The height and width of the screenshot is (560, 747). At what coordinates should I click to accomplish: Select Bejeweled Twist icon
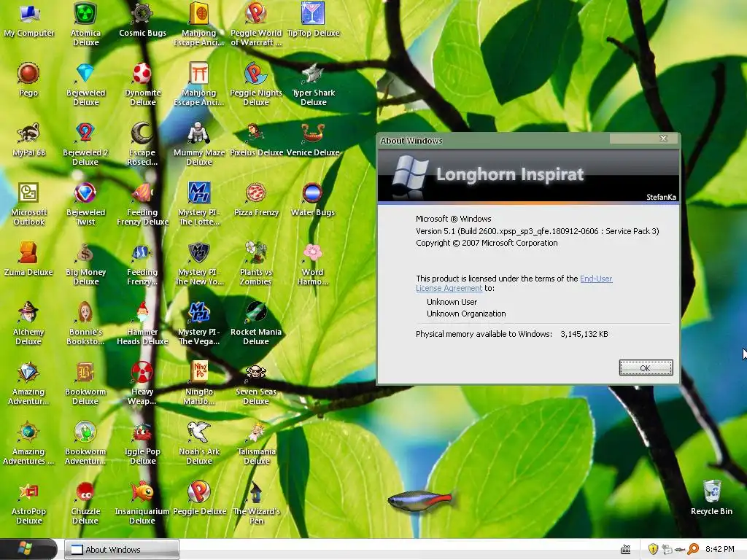[x=86, y=203]
